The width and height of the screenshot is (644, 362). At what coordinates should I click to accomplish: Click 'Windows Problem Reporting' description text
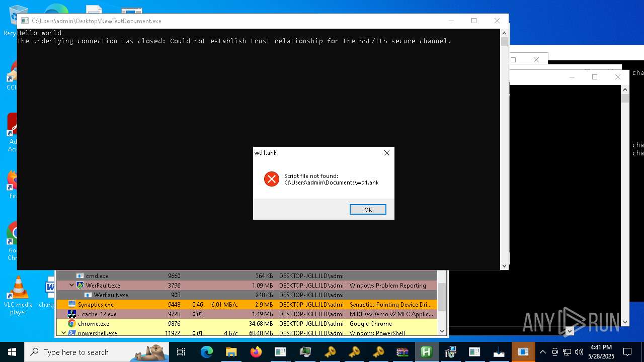pyautogui.click(x=388, y=286)
